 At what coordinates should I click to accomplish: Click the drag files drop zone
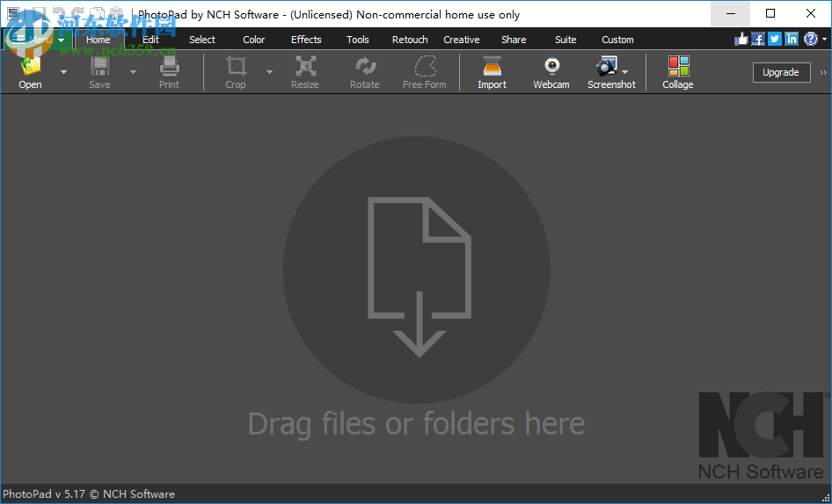click(416, 271)
